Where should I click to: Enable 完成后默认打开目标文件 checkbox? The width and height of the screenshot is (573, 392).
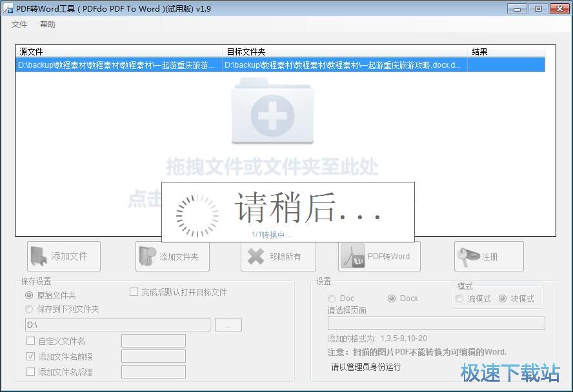[134, 292]
